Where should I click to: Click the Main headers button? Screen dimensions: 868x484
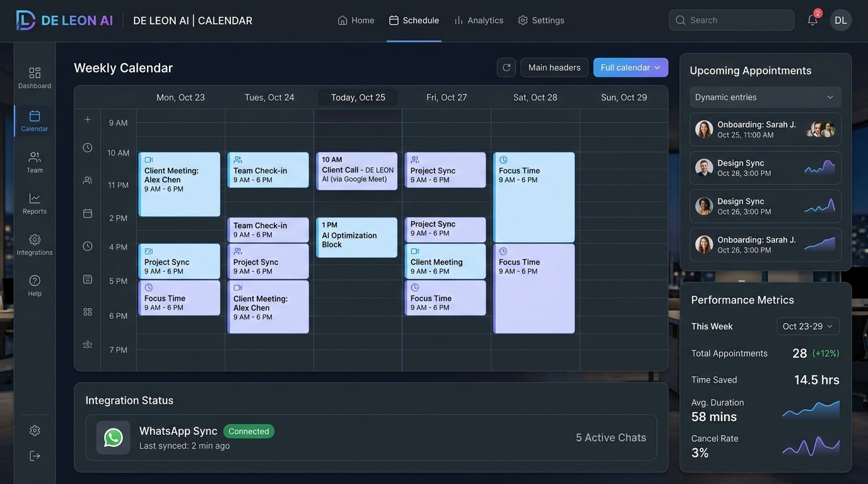554,67
